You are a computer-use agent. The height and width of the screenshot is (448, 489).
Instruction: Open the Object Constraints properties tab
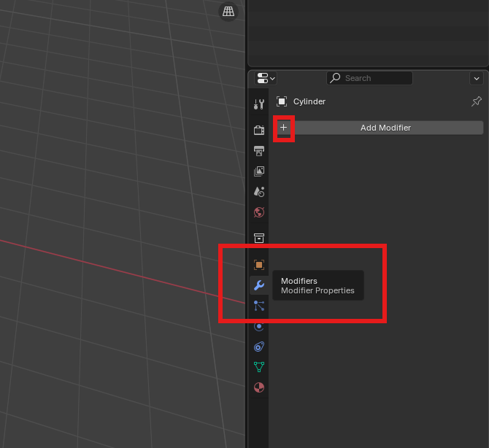259,347
